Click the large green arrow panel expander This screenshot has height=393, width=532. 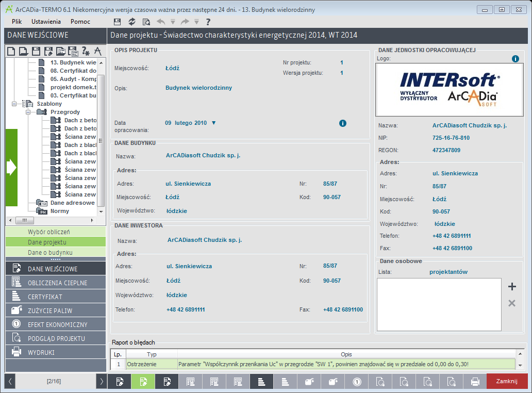pyautogui.click(x=11, y=167)
